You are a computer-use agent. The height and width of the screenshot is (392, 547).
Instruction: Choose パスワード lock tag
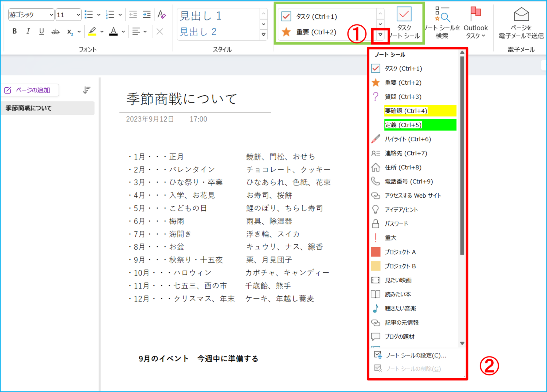tap(414, 224)
